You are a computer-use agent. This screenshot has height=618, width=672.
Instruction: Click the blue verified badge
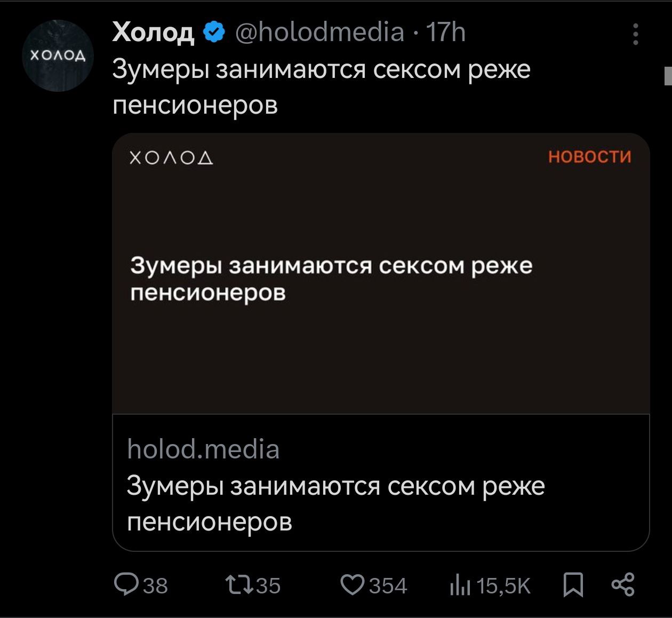[214, 33]
